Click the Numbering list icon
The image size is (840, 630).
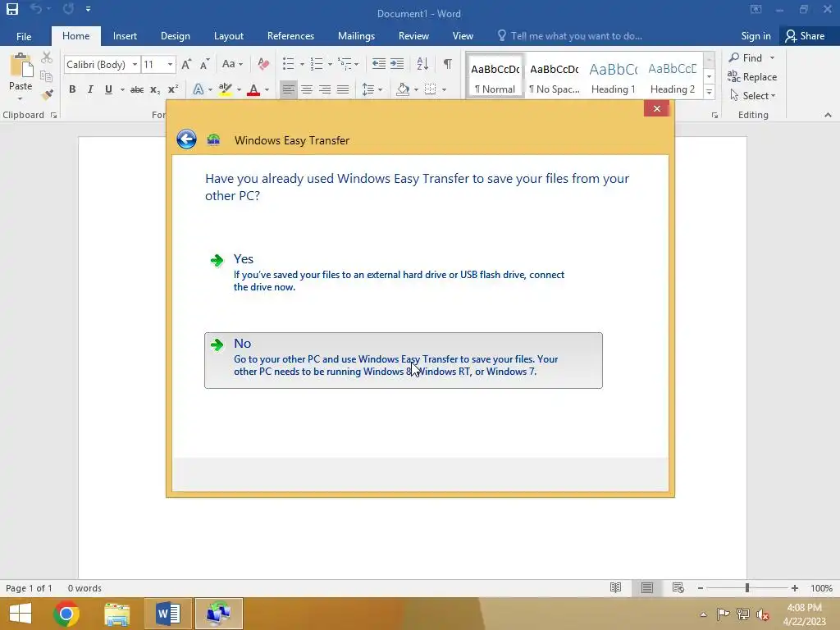317,64
